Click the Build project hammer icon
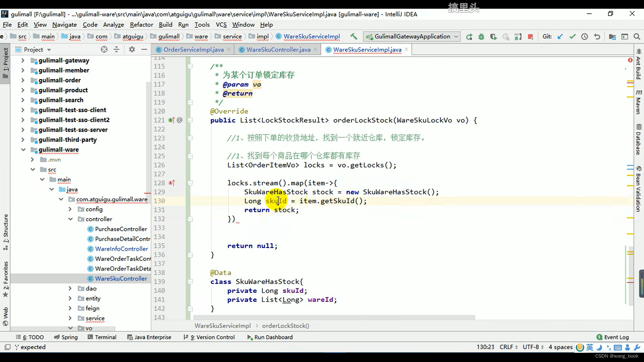Image resolution: width=644 pixels, height=362 pixels. pos(354,37)
